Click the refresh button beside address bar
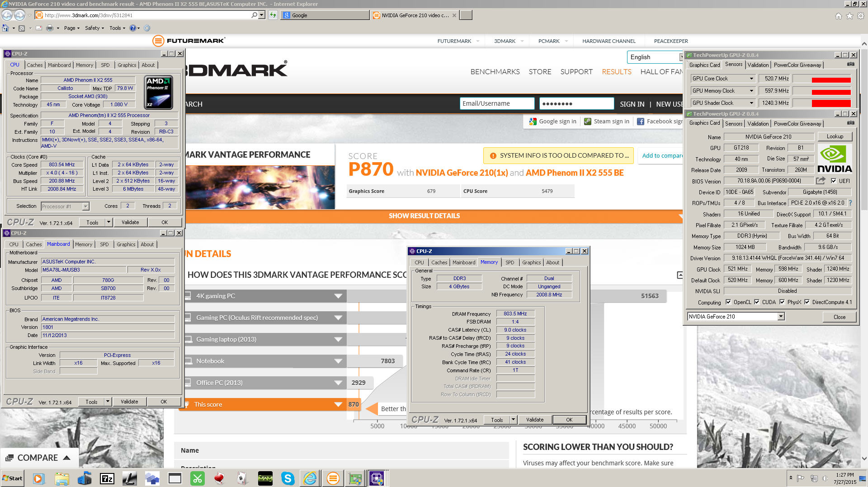Image resolution: width=868 pixels, height=487 pixels. coord(273,15)
